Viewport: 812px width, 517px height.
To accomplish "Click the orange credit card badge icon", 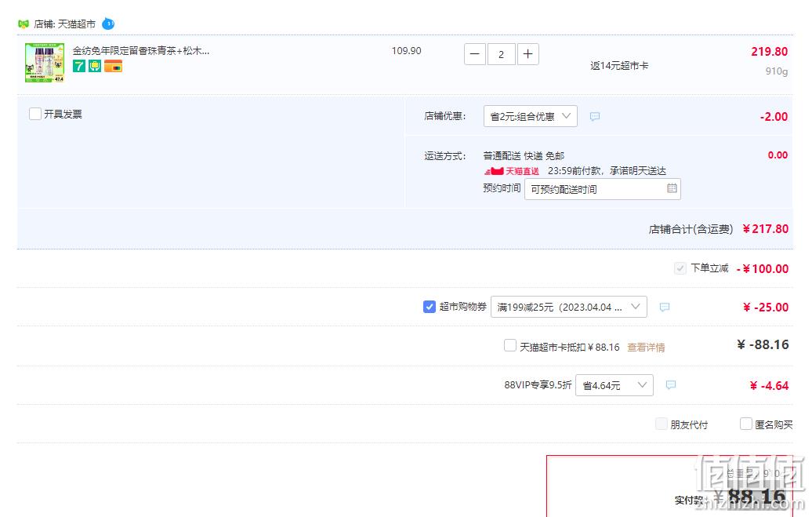I will click(x=114, y=66).
